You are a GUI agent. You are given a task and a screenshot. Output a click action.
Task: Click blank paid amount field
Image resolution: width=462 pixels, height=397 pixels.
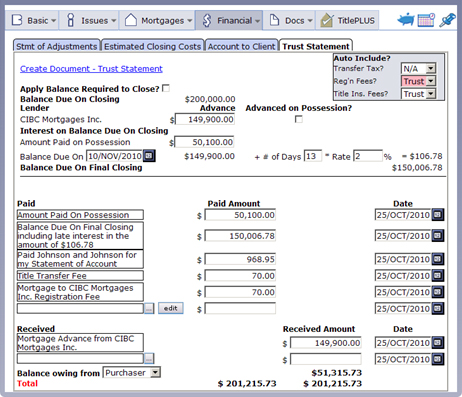tap(240, 309)
